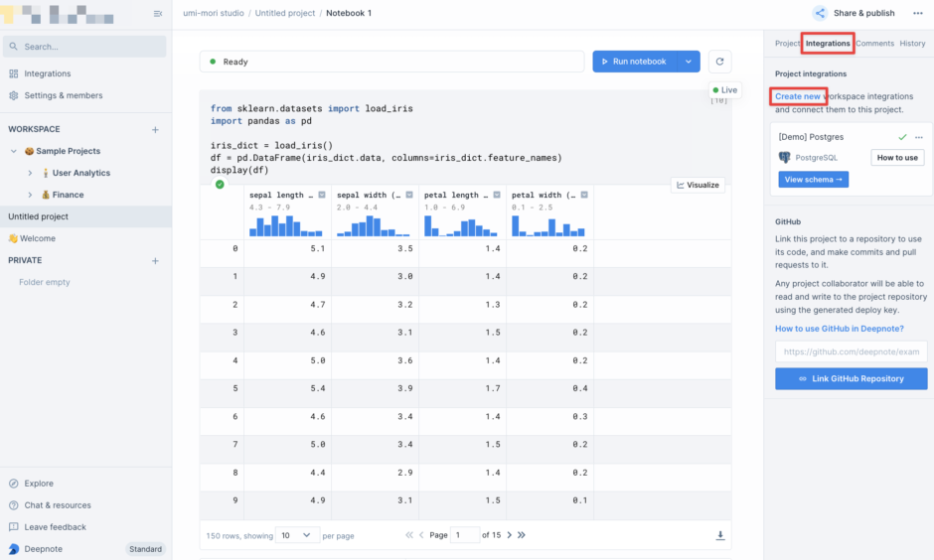The image size is (934, 560).
Task: Switch to the History tab
Action: [912, 44]
